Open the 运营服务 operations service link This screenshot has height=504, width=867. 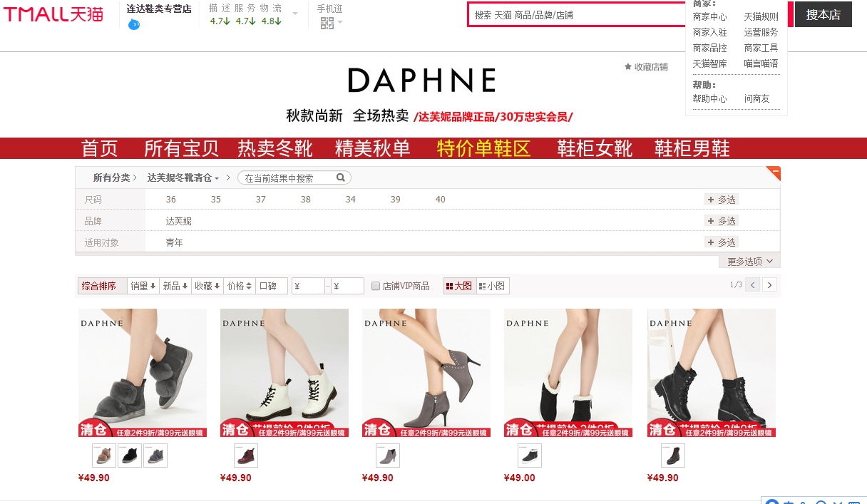coord(761,32)
